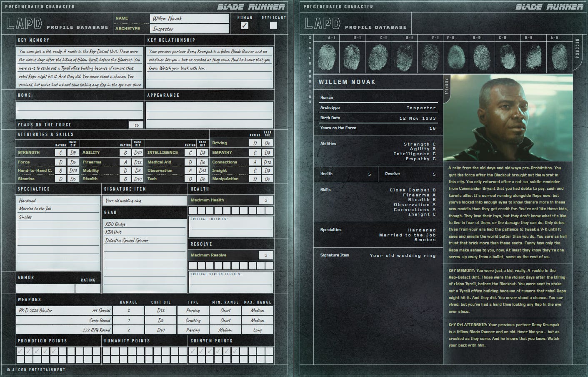Click the Birth Date row in profile

pyautogui.click(x=378, y=118)
